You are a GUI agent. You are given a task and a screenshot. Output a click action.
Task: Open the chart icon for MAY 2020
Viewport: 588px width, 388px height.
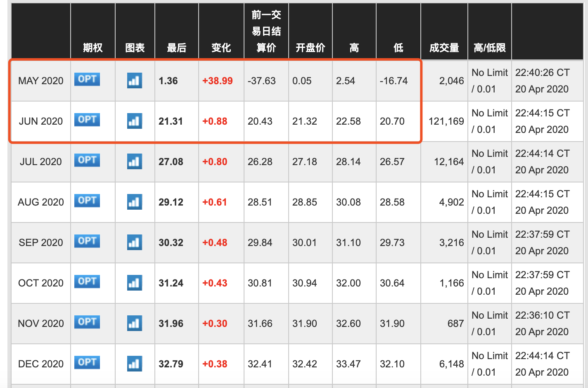pos(135,80)
